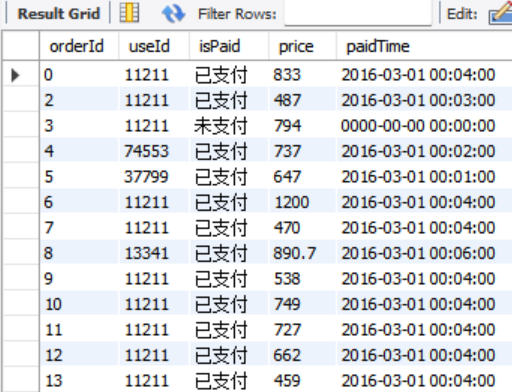Select the paidTime cell 2016-03-01 00:02:00
512x392 pixels.
[424, 151]
